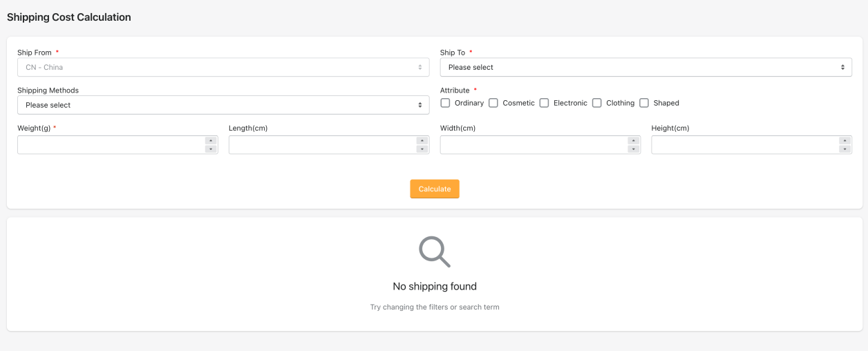Open the Shipping Methods dropdown
Screen dimensions: 868x351
tap(223, 105)
